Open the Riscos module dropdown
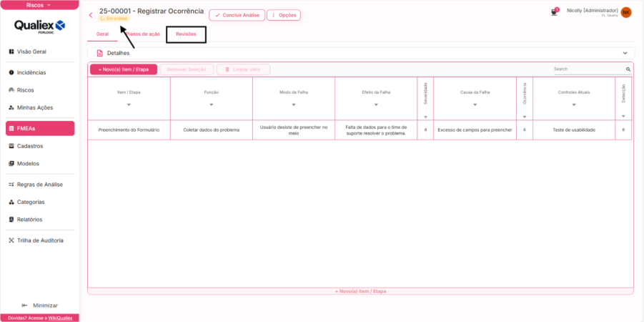Viewport: 644px width, 322px height. (x=39, y=5)
